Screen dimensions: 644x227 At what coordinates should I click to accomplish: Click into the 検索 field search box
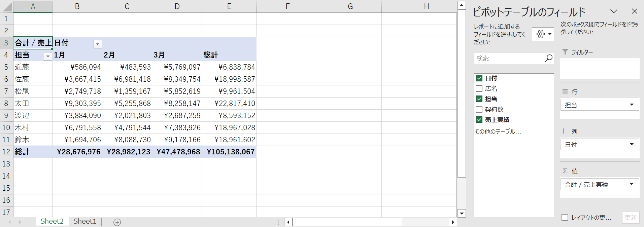[x=508, y=58]
